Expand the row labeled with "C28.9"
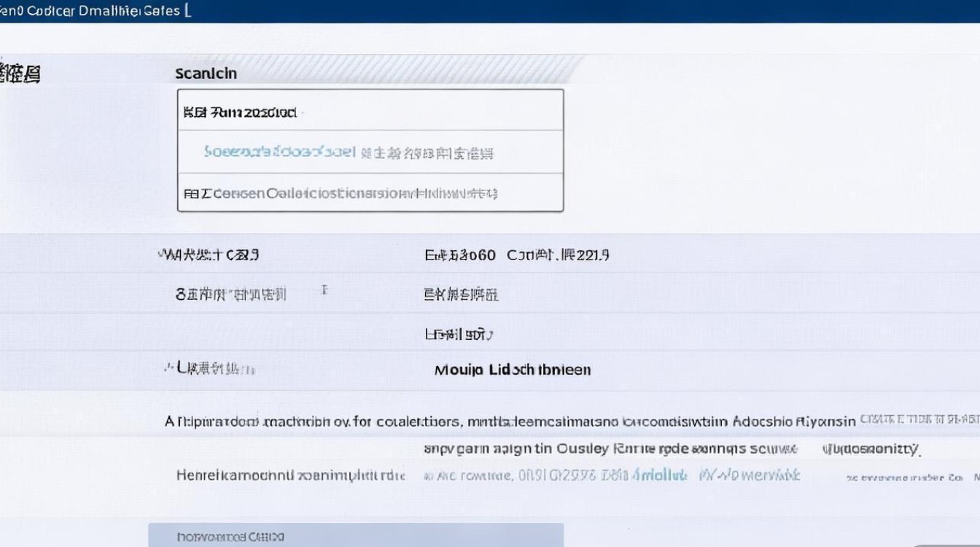The width and height of the screenshot is (980, 547). coord(209,255)
